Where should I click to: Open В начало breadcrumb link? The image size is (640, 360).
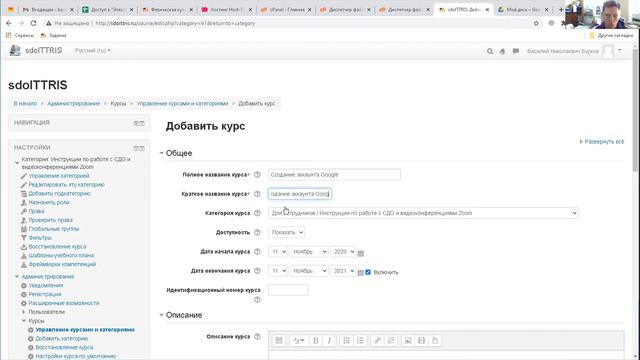(x=25, y=104)
